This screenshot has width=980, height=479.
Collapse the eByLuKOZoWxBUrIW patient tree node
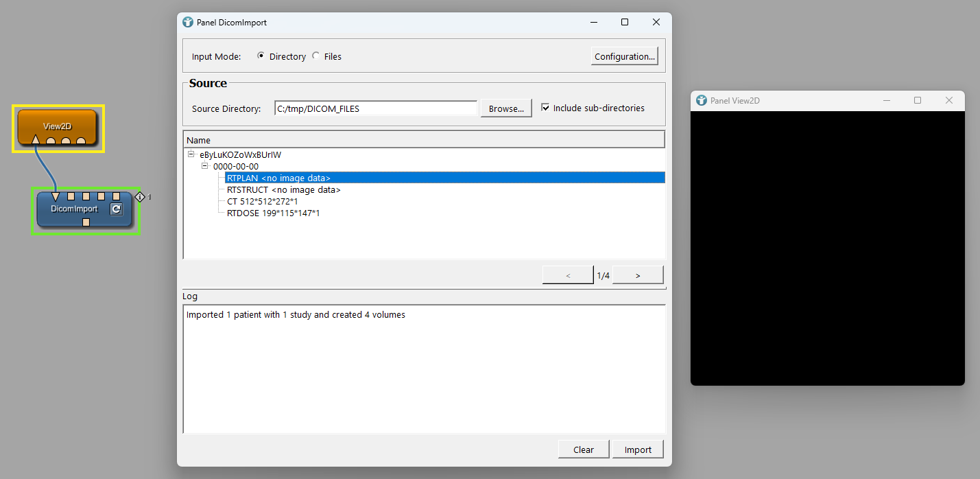click(192, 154)
